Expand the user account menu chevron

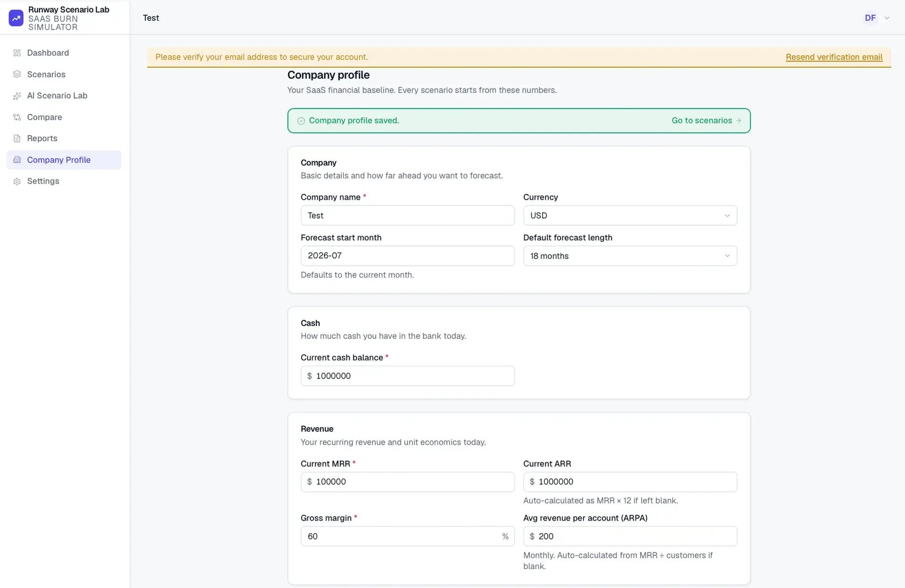point(887,18)
